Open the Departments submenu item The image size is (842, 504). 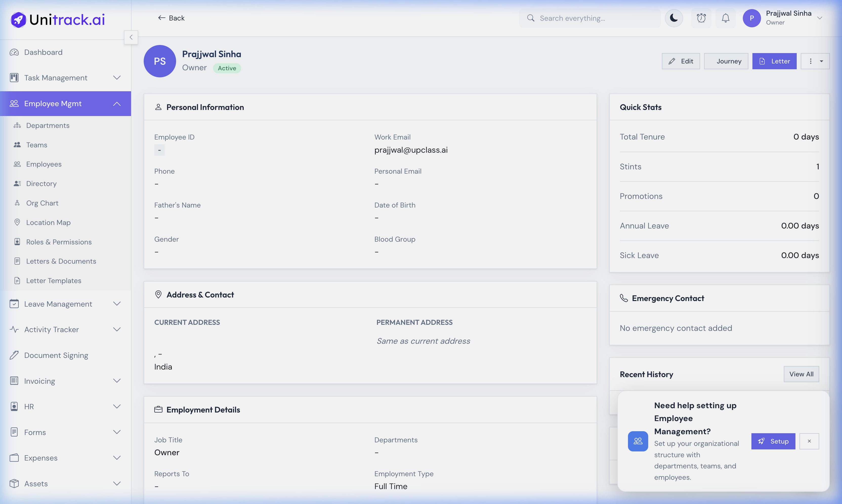tap(48, 125)
